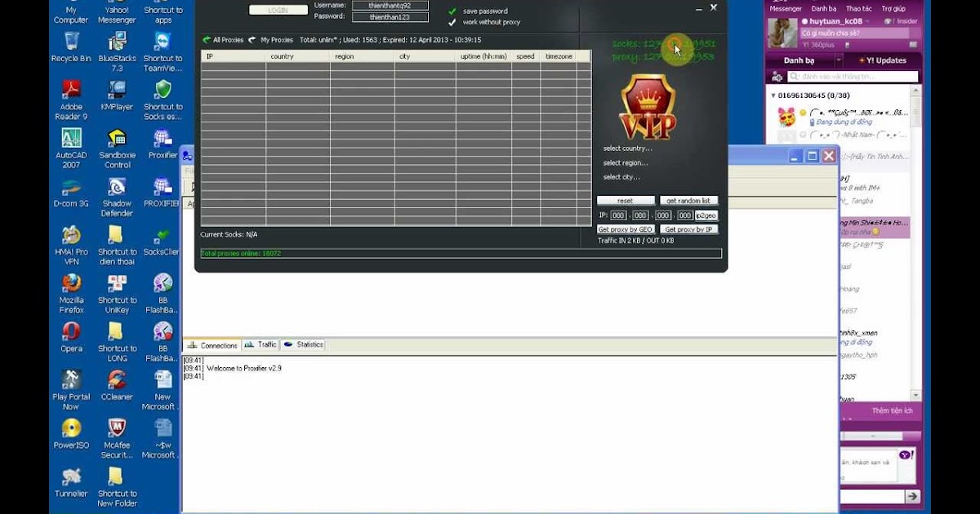This screenshot has width=980, height=514.
Task: Click the ip2geo button
Action: (x=706, y=215)
